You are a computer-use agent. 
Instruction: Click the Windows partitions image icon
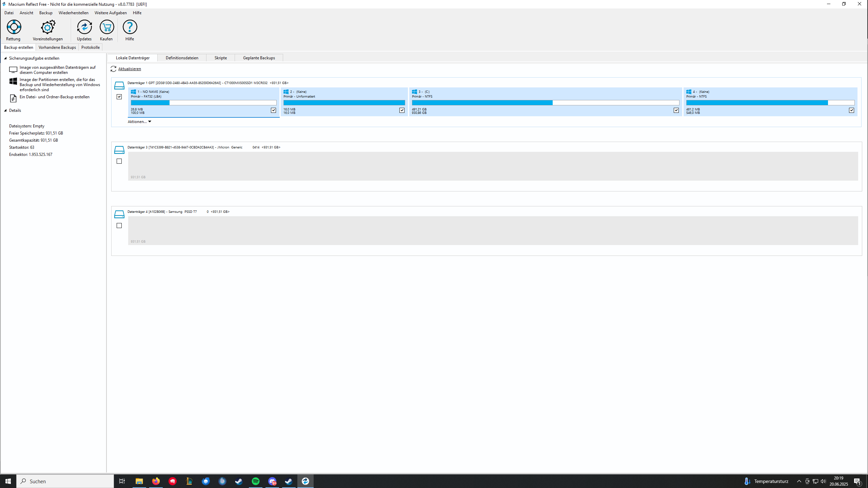[13, 81]
